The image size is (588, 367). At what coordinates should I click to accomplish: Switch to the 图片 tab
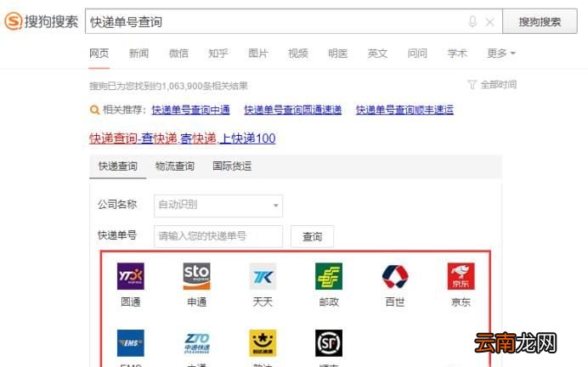point(258,54)
